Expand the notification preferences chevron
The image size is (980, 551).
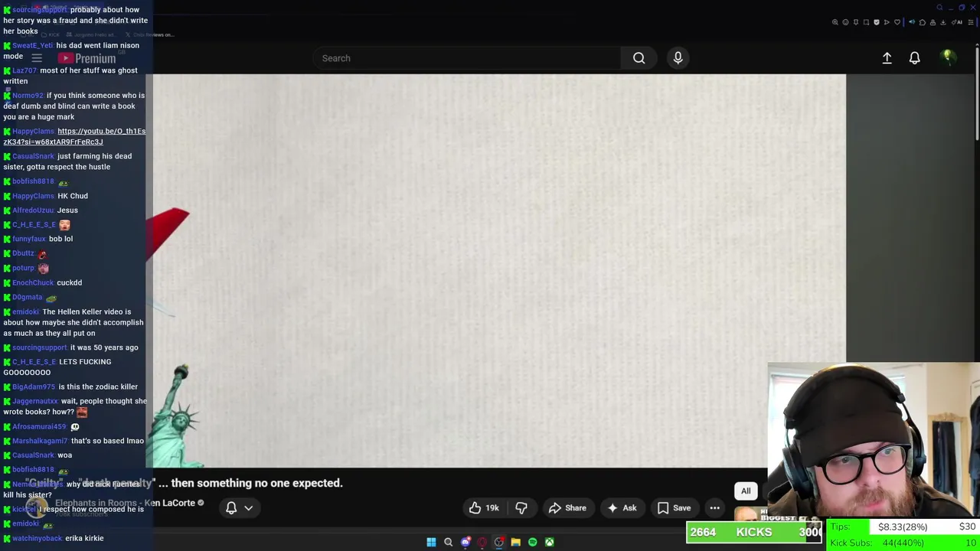pos(248,507)
